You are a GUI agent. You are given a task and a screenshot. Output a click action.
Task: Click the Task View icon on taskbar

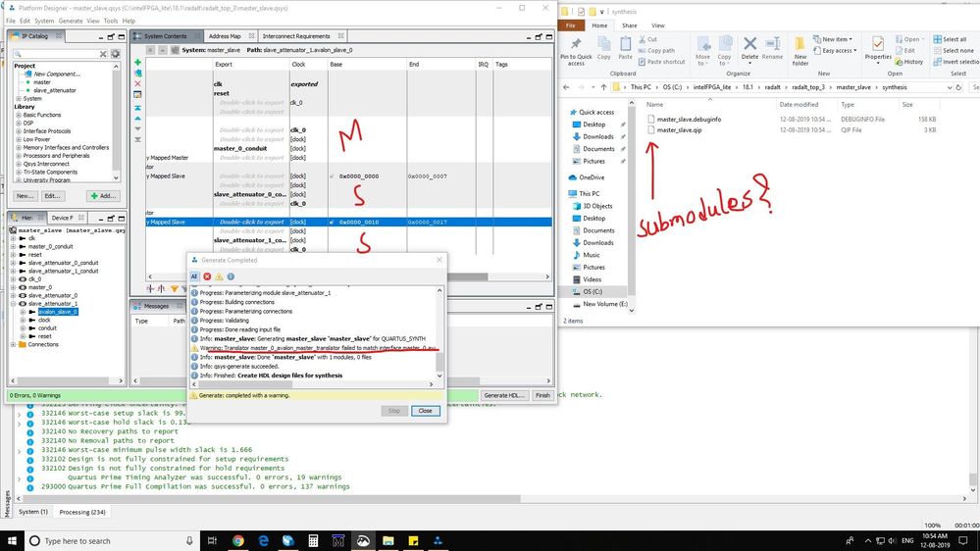pyautogui.click(x=212, y=540)
